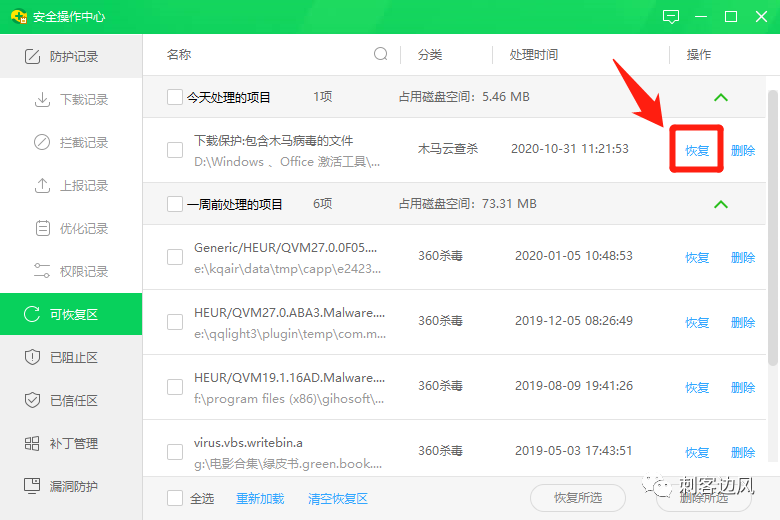Click the 2020-10-31 11:21:53 timestamp
Screen dimensions: 780x520
point(570,149)
